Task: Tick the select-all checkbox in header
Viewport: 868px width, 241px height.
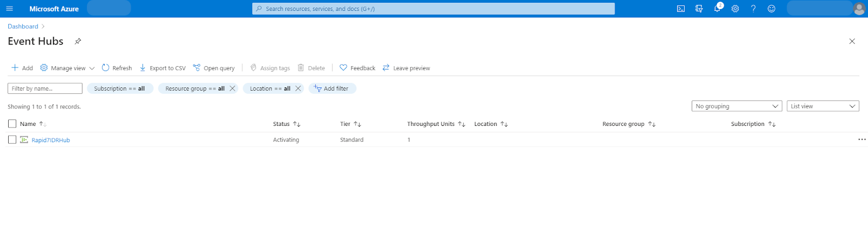Action: pos(12,124)
